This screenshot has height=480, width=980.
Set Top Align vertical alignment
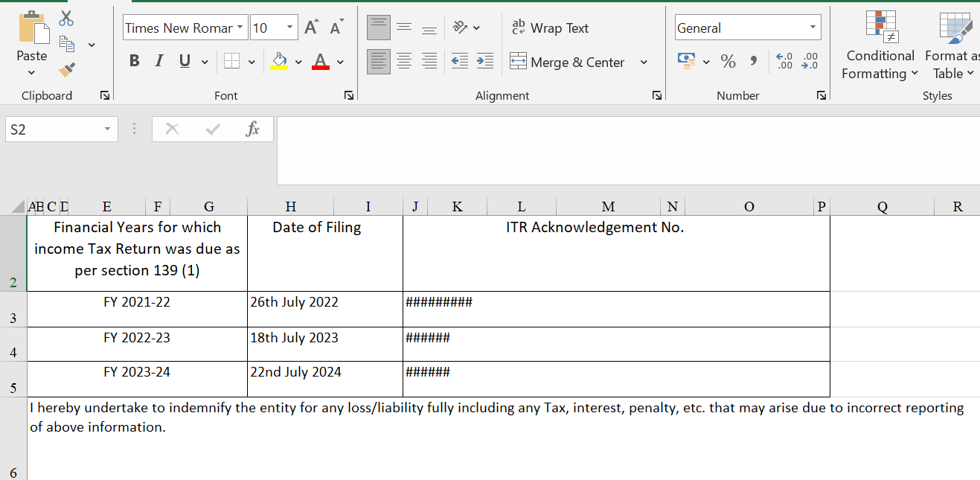coord(379,28)
